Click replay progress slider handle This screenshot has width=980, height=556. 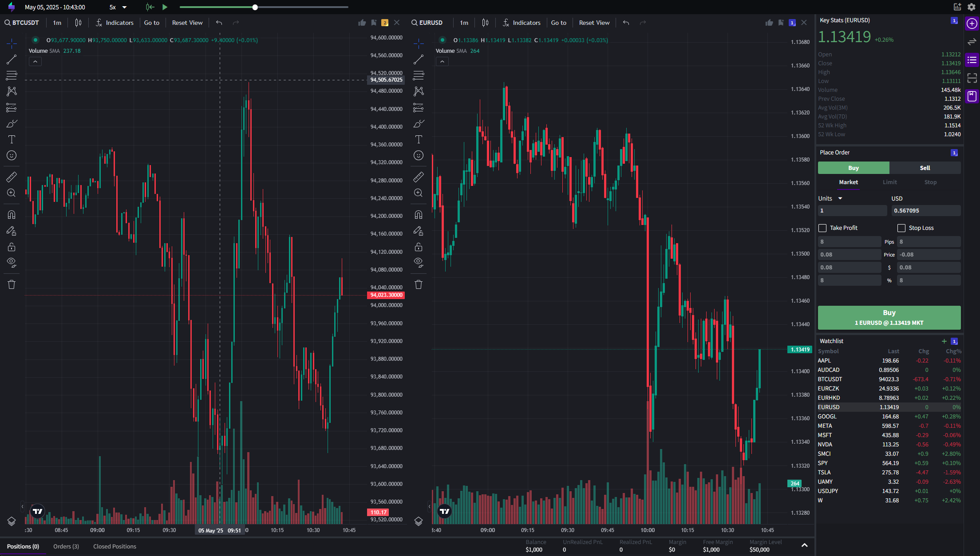click(x=255, y=7)
